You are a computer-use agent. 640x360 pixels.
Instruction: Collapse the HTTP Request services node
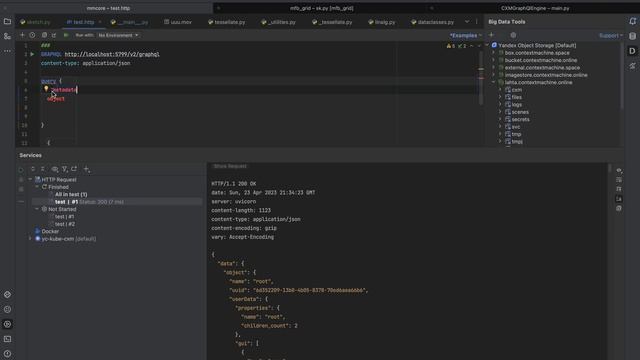pos(30,180)
